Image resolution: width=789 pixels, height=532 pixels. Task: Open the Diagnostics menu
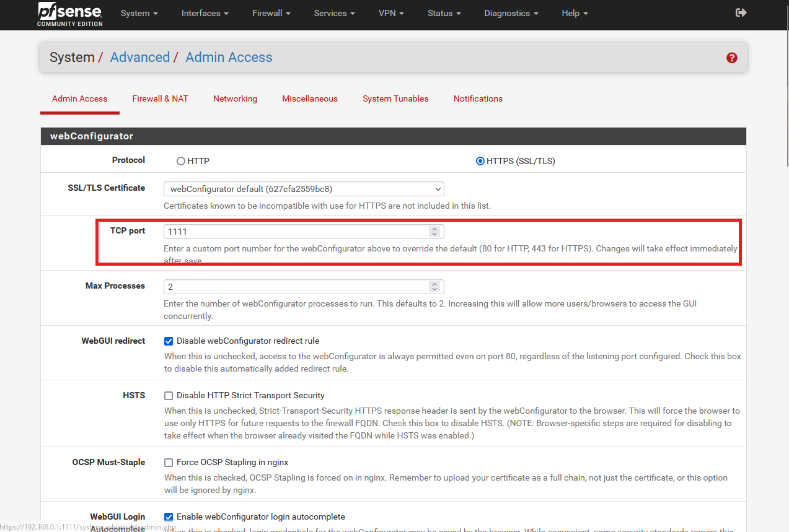pos(510,13)
